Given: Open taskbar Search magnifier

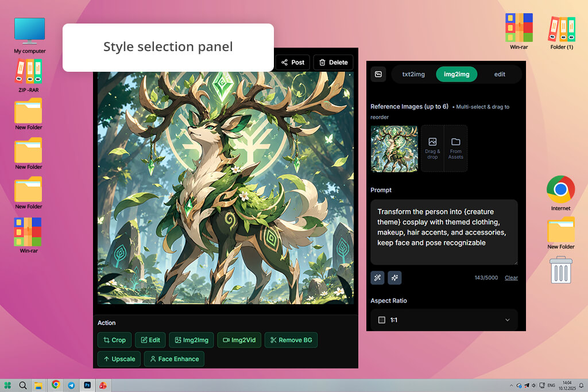Looking at the screenshot, I should (x=22, y=385).
